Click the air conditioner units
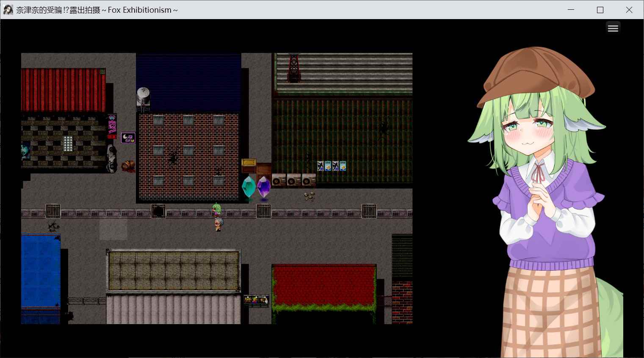 click(294, 180)
